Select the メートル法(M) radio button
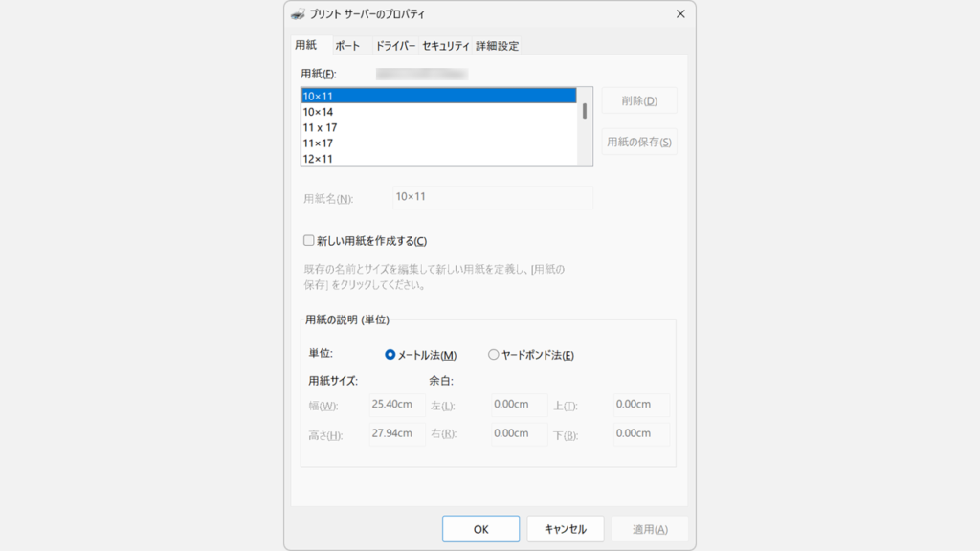Image resolution: width=980 pixels, height=551 pixels. click(x=390, y=355)
